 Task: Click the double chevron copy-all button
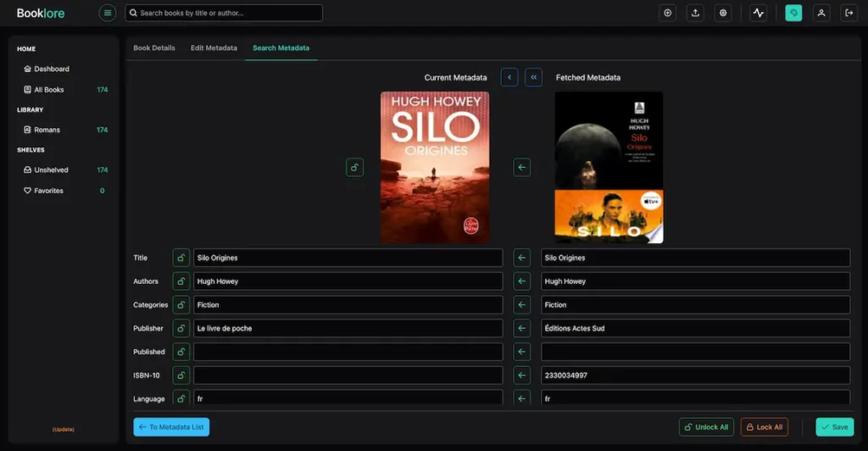pyautogui.click(x=534, y=77)
